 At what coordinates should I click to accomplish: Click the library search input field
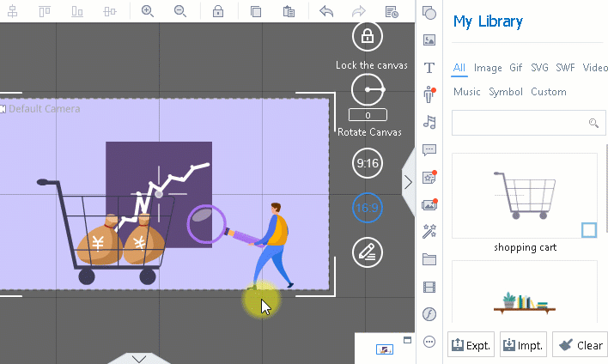click(528, 123)
